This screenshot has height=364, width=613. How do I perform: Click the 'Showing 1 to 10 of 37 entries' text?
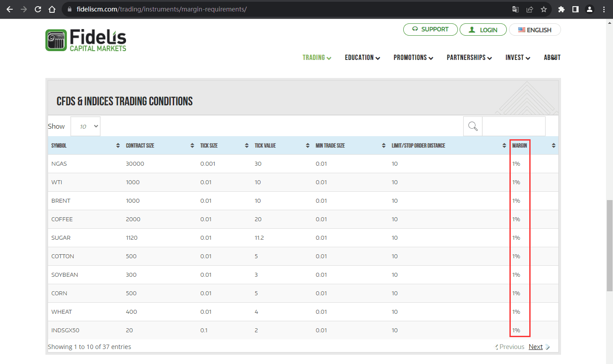[x=89, y=347]
